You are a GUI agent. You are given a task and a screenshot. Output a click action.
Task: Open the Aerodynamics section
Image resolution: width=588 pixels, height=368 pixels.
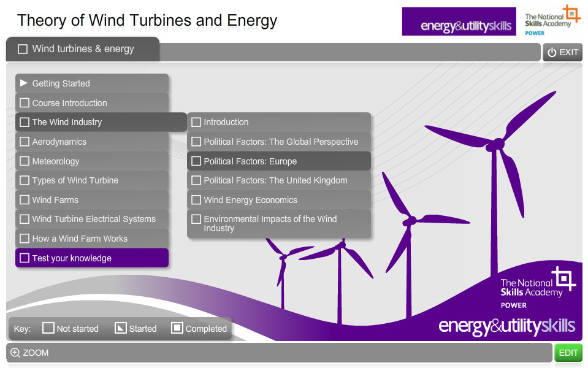coord(92,142)
